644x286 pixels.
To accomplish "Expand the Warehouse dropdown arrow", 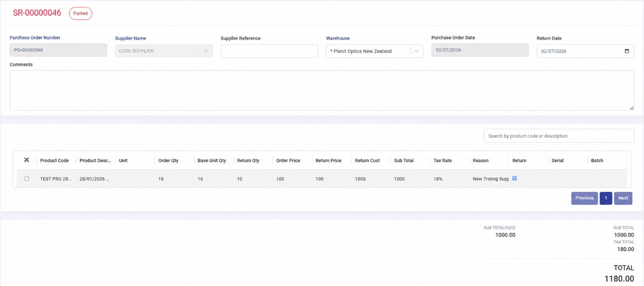I will pos(416,51).
